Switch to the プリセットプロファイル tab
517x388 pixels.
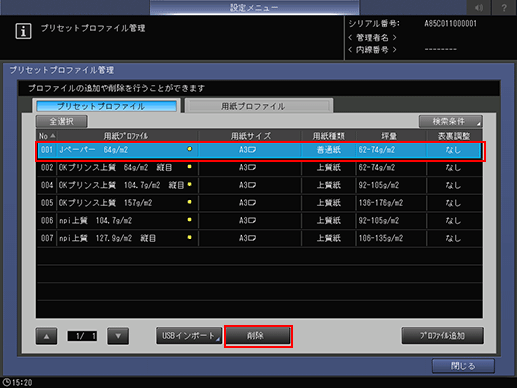106,106
